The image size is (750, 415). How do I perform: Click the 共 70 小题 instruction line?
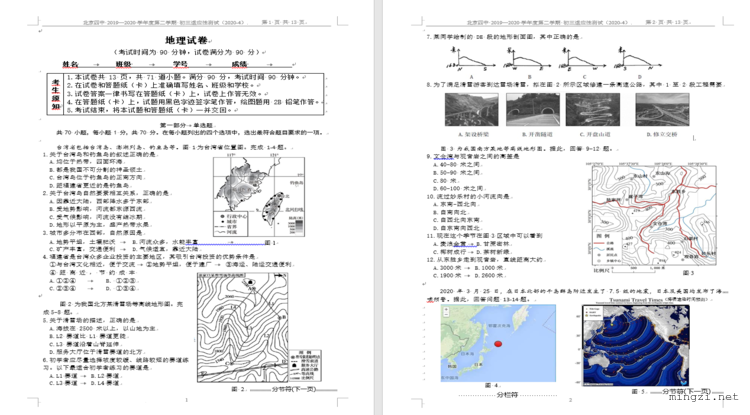tap(190, 132)
